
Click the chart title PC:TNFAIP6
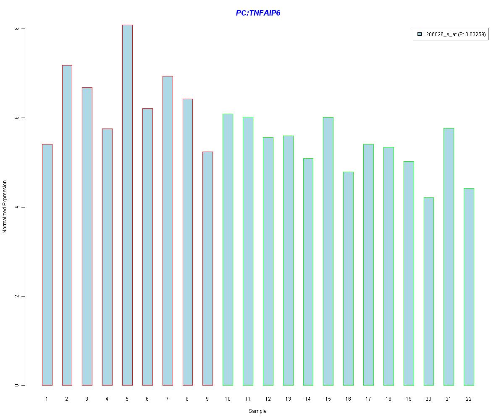[258, 13]
